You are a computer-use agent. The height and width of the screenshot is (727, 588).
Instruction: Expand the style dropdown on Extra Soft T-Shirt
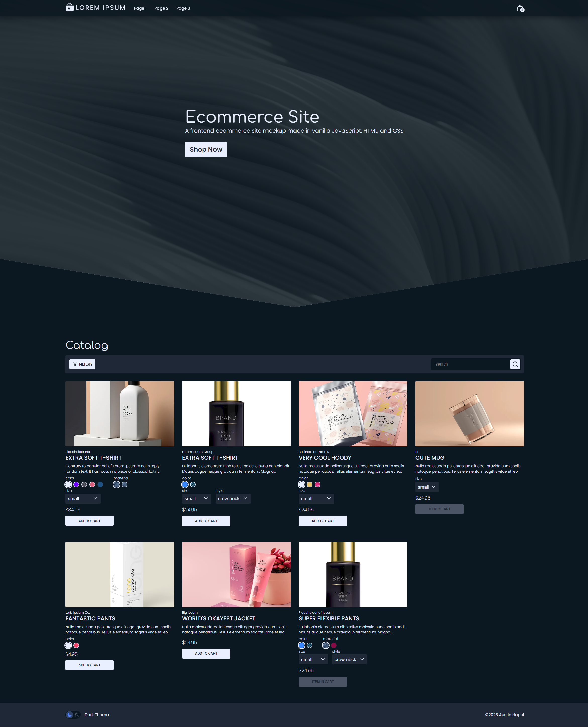232,498
